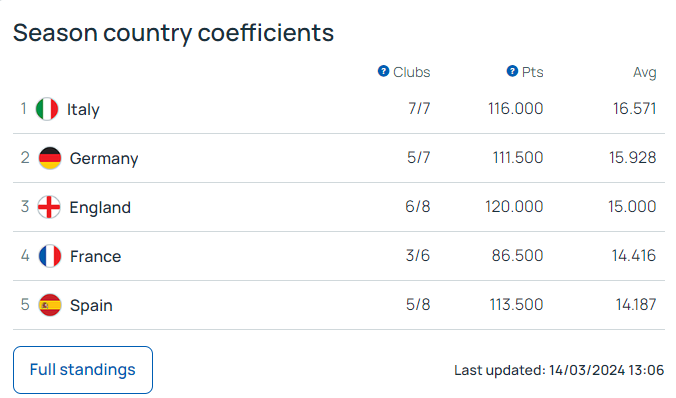
Task: Select the Spain flag icon
Action: click(x=50, y=305)
